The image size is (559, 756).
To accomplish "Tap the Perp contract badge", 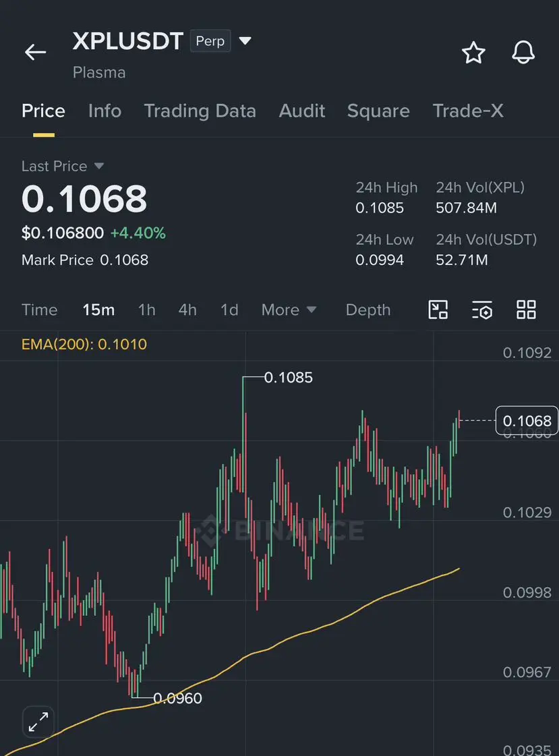I will click(210, 41).
